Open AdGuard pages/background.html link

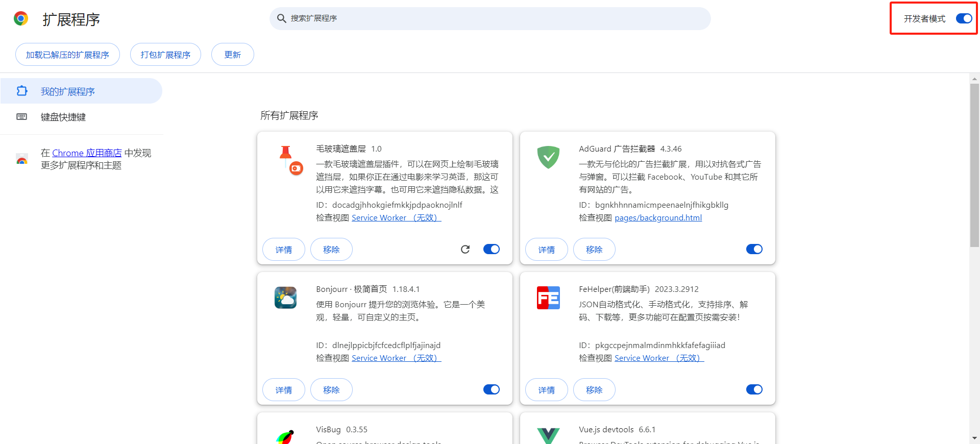(x=658, y=217)
